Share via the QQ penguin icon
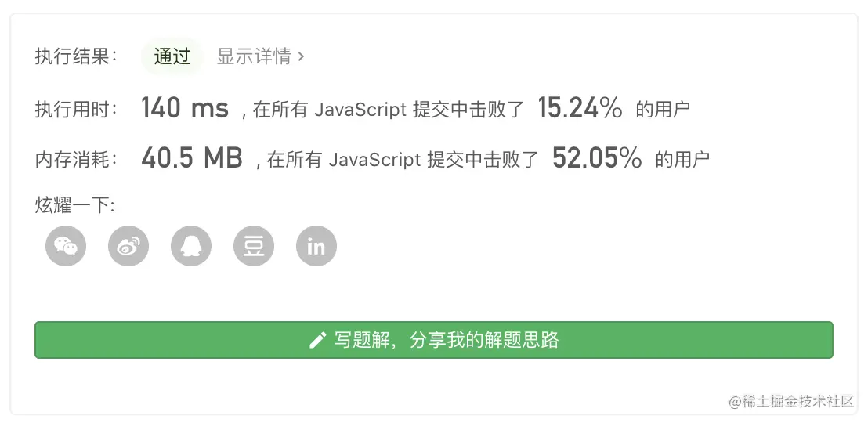 coord(191,246)
